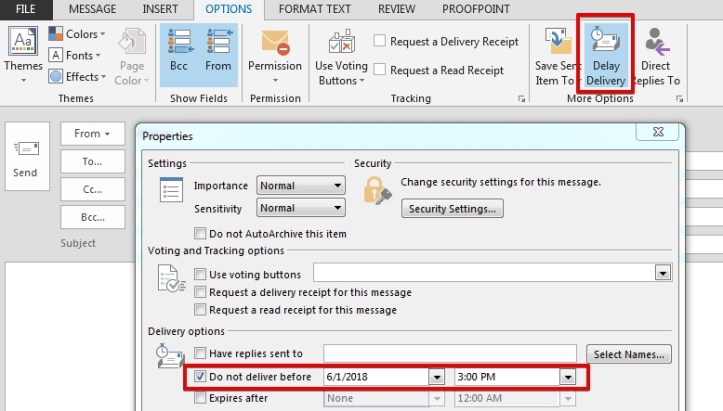Check Request a Read Receipt in ribbon
Screen dimensions: 723x411
(x=379, y=70)
